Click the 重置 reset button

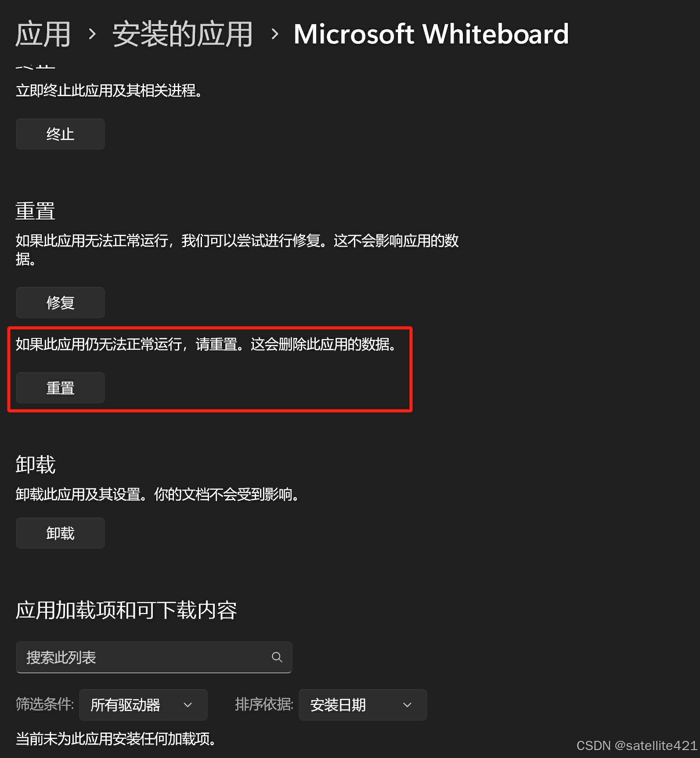click(x=60, y=388)
